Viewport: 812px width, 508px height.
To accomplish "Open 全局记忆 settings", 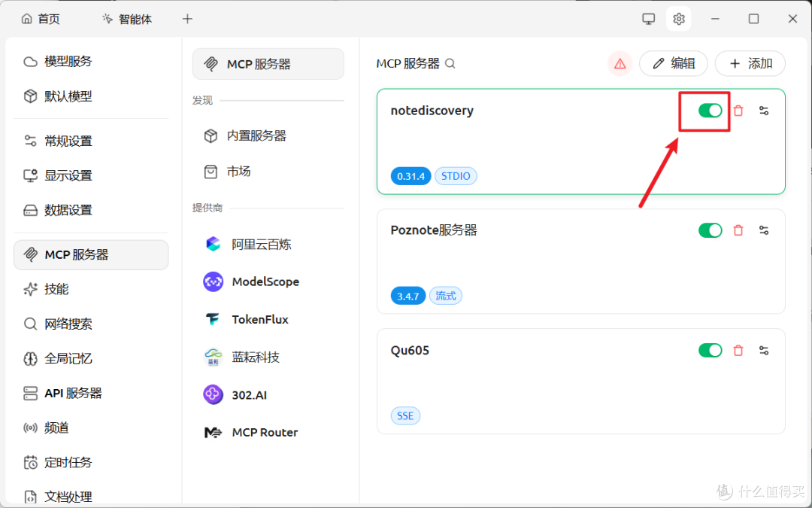I will [91, 359].
